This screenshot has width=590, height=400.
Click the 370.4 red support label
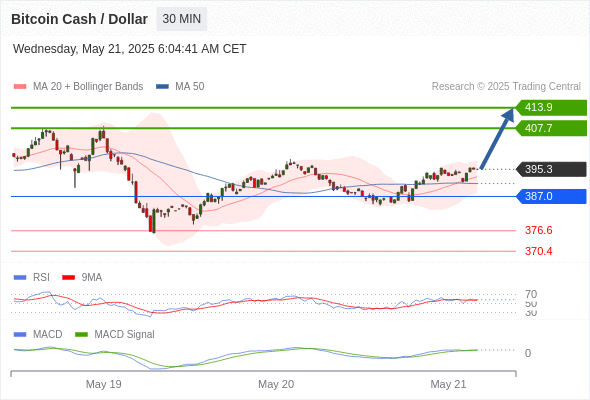coord(539,251)
